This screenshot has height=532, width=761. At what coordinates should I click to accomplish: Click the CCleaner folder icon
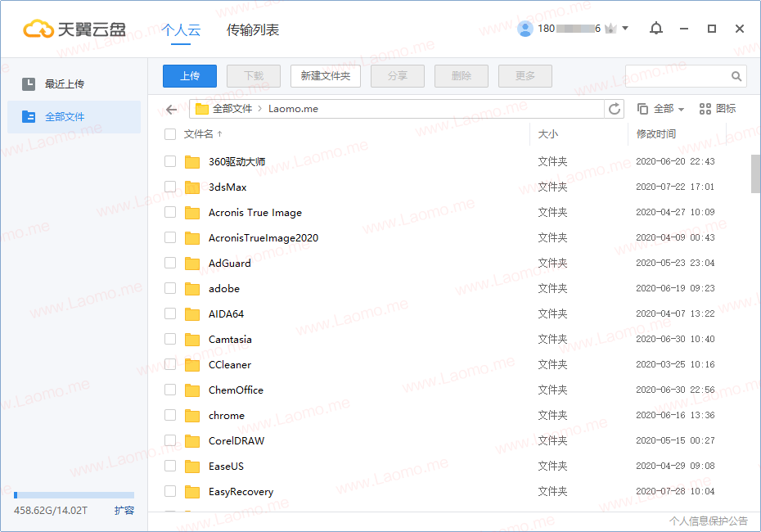[x=192, y=364]
